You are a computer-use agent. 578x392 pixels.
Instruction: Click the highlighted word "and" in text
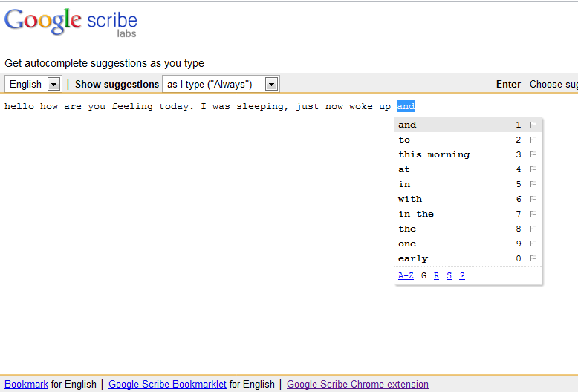tap(406, 106)
